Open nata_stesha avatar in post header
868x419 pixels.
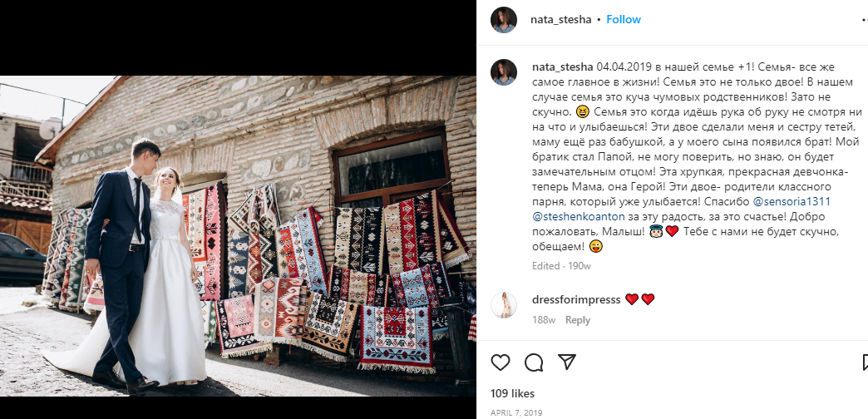tap(504, 20)
